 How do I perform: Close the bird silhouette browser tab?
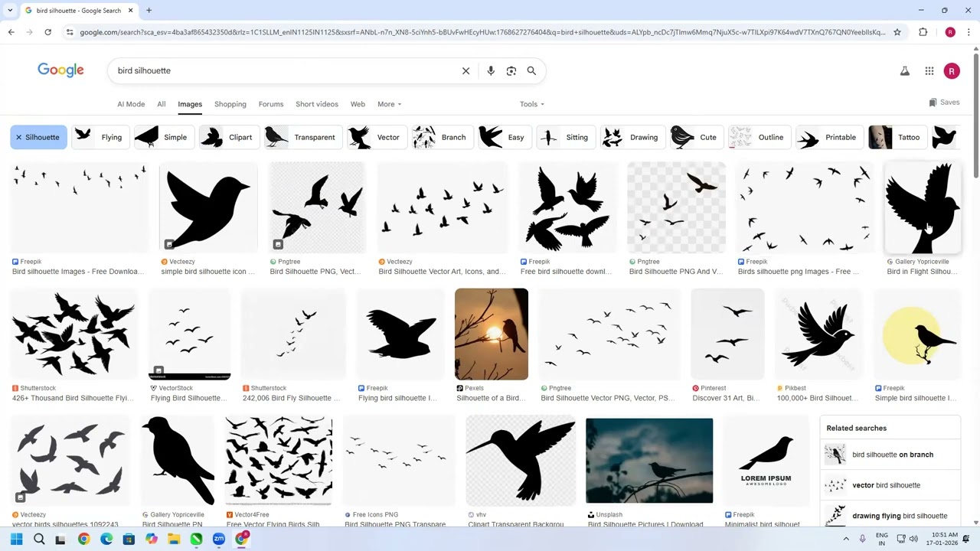130,11
